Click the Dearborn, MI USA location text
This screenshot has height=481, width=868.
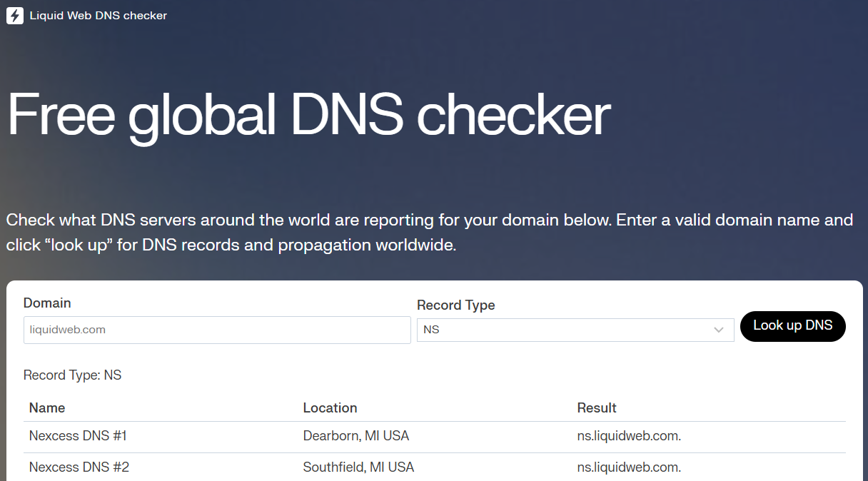(x=356, y=435)
